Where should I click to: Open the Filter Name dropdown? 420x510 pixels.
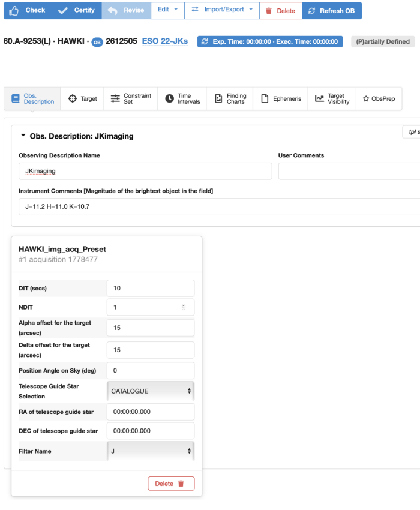point(151,451)
